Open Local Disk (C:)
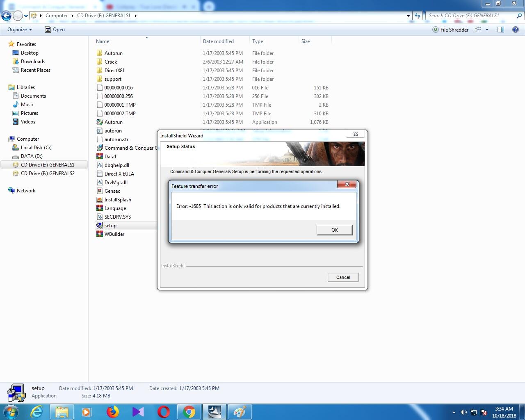The height and width of the screenshot is (420, 525). [x=36, y=148]
